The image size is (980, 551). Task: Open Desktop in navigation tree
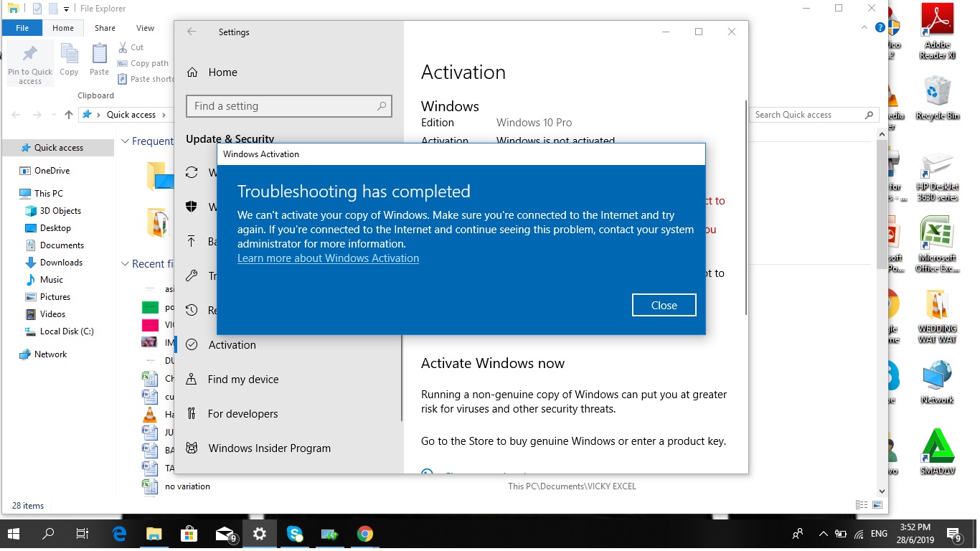click(x=55, y=228)
